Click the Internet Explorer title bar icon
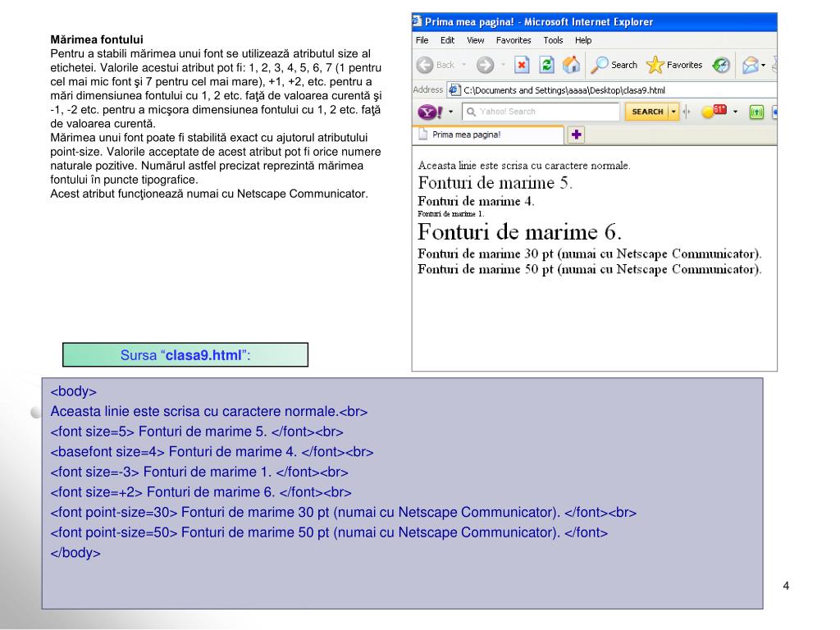This screenshot has width=840, height=630. (x=417, y=21)
